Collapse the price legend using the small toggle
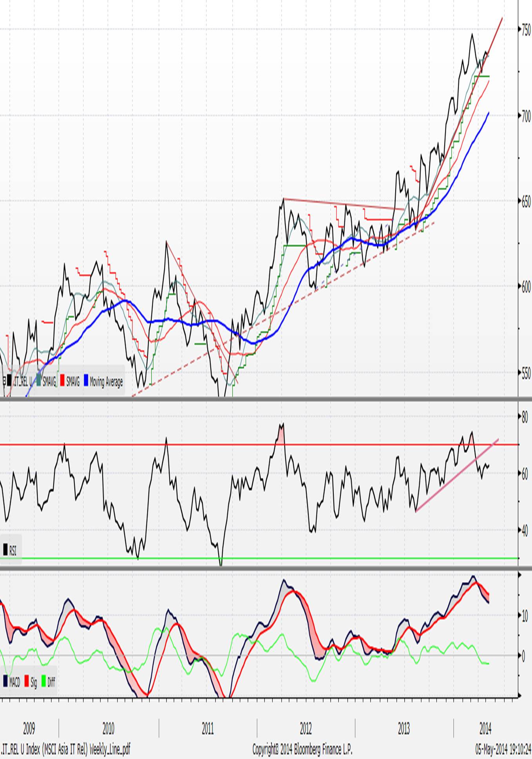This screenshot has height=759, width=532. [4, 381]
